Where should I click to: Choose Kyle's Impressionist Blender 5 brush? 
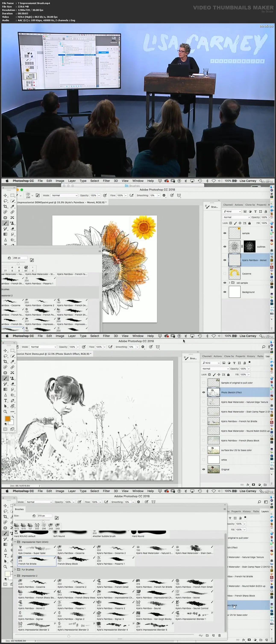pyautogui.click(x=155, y=627)
